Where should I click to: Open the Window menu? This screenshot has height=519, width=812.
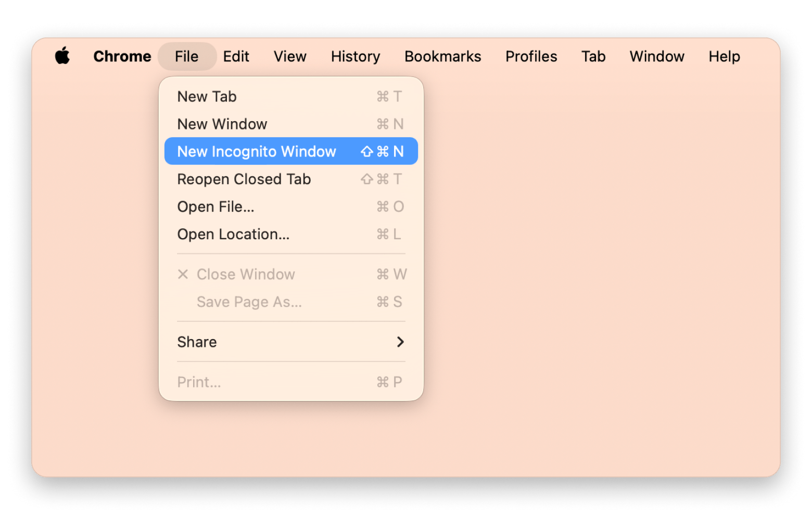[x=657, y=56]
